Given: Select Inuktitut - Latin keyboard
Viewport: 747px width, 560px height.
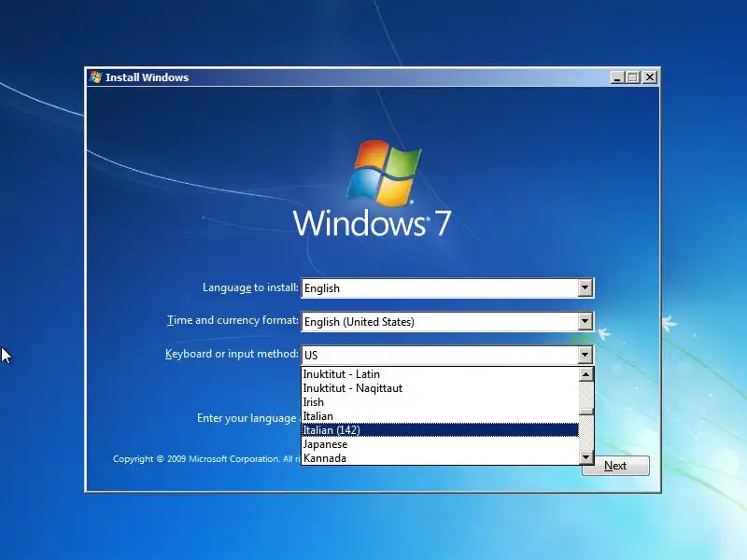Looking at the screenshot, I should tap(440, 374).
